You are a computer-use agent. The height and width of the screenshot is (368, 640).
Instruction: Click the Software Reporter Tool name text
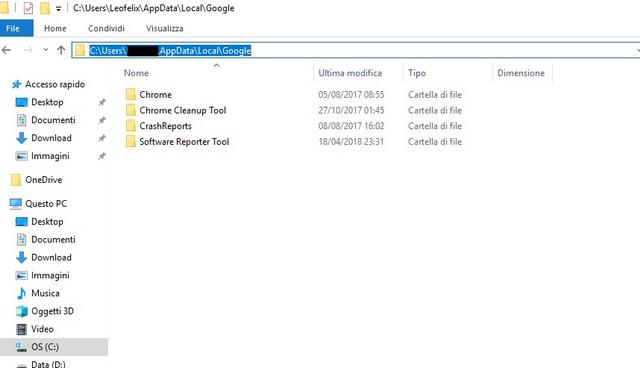point(184,142)
